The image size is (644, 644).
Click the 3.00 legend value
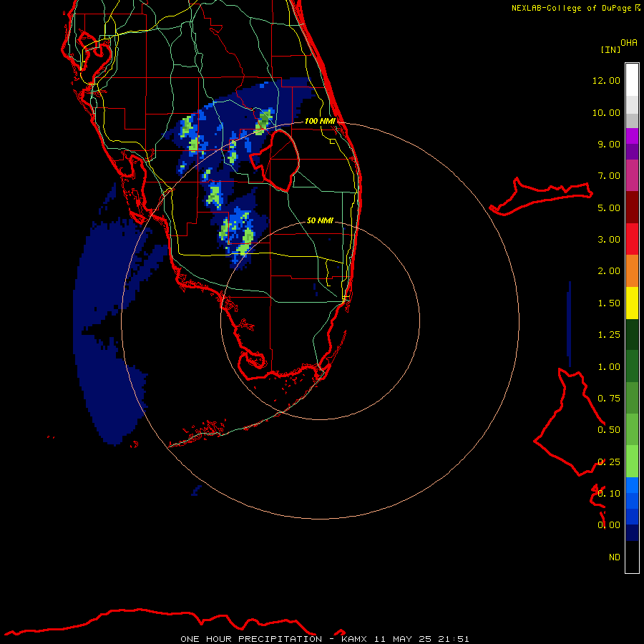point(609,240)
